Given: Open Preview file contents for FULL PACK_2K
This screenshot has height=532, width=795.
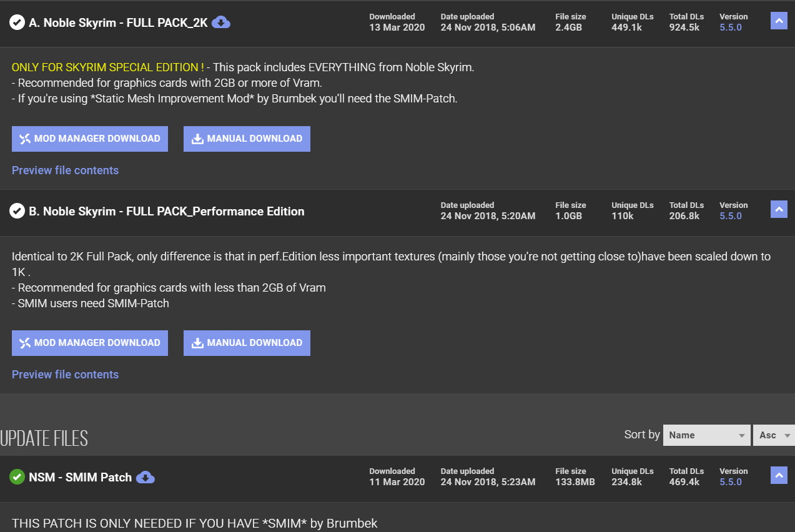Looking at the screenshot, I should 65,170.
